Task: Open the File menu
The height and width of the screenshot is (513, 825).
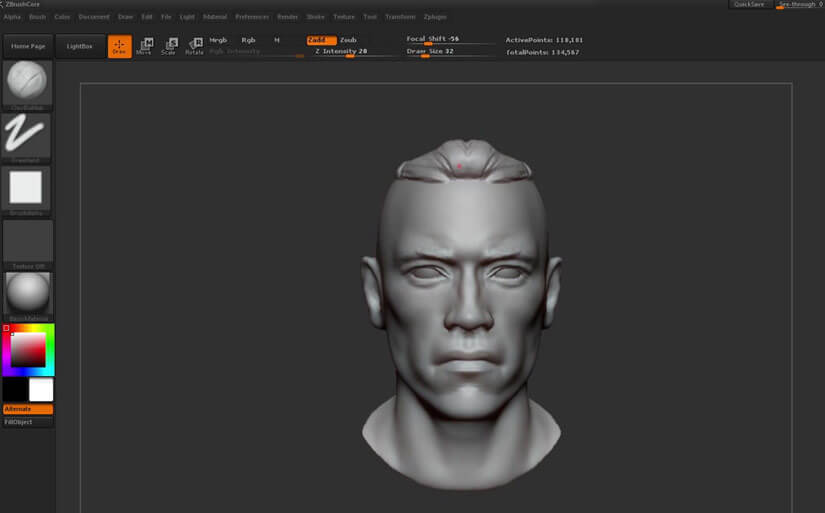Action: click(166, 17)
